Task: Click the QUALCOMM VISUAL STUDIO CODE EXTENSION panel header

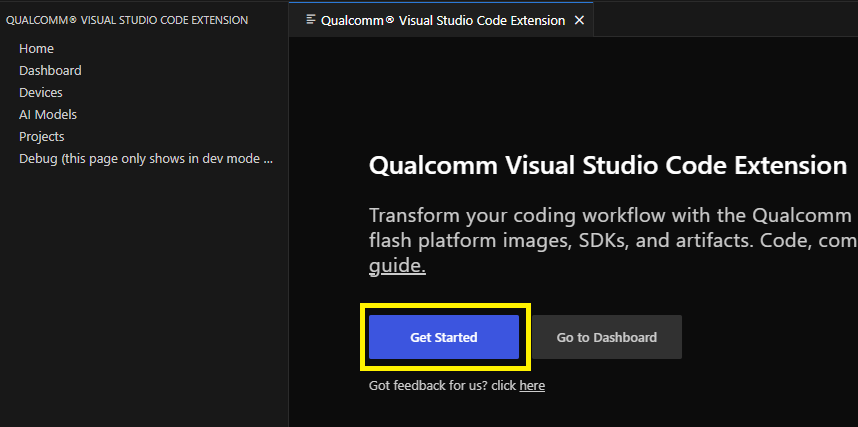Action: pyautogui.click(x=127, y=20)
